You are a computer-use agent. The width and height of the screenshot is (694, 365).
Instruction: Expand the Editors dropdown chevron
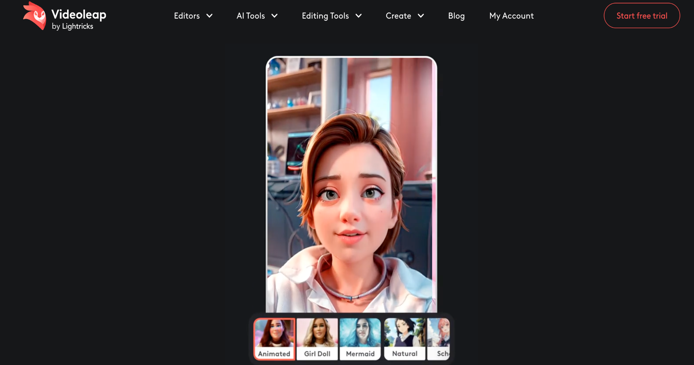coord(209,16)
